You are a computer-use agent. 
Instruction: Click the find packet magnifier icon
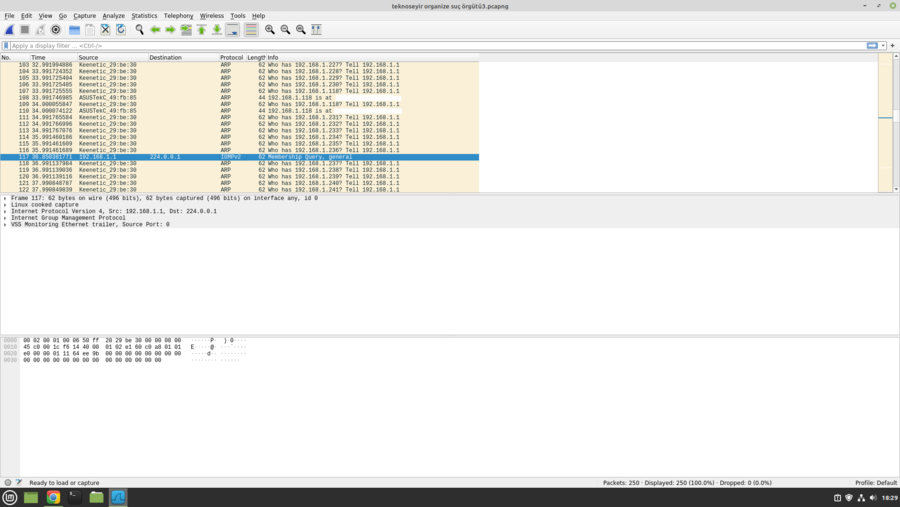coord(140,30)
